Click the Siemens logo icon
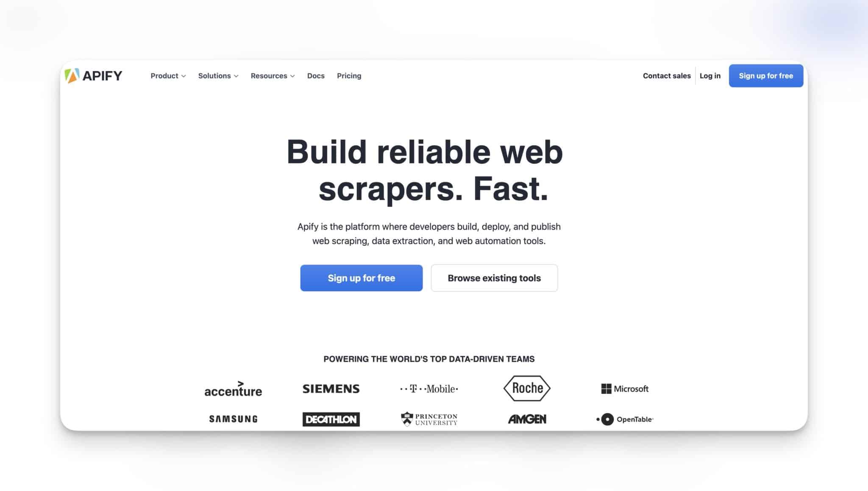Image resolution: width=868 pixels, height=491 pixels. click(331, 388)
